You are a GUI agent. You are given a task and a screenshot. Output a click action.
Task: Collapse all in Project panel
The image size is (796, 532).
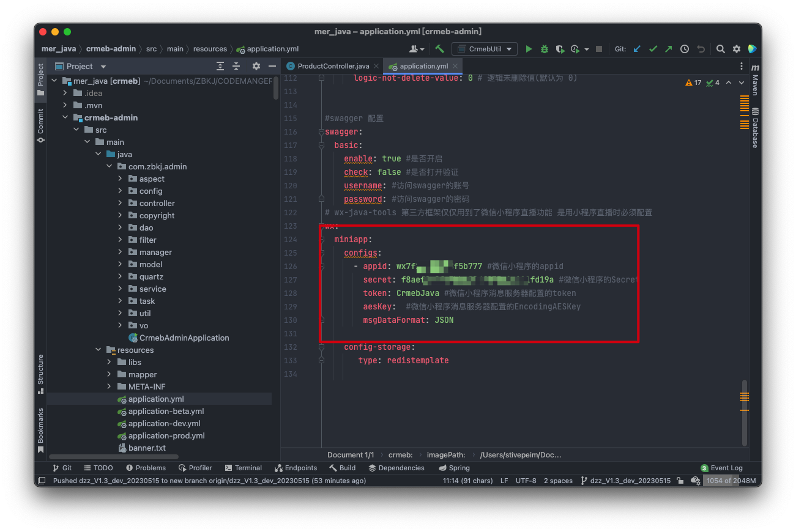[x=236, y=66]
